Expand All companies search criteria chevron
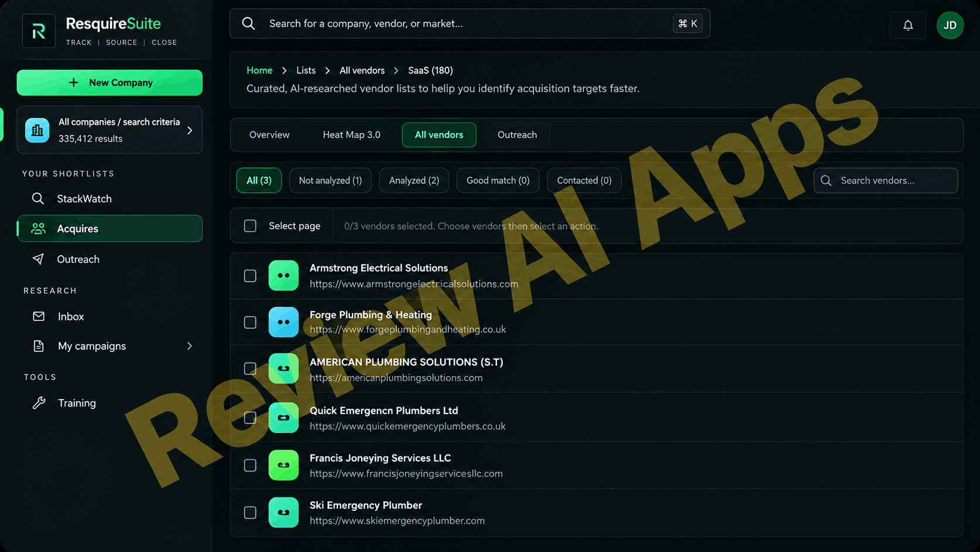The height and width of the screenshot is (552, 980). click(x=190, y=130)
